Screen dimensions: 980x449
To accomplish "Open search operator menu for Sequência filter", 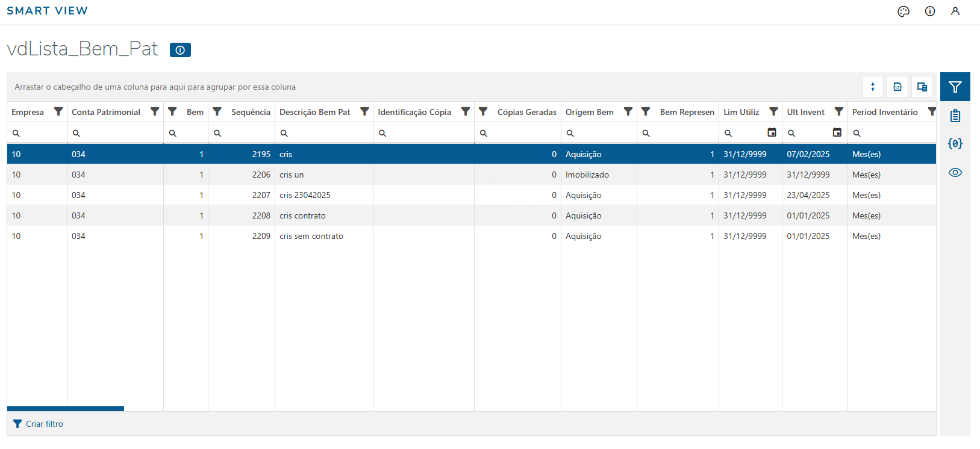I will 217,133.
